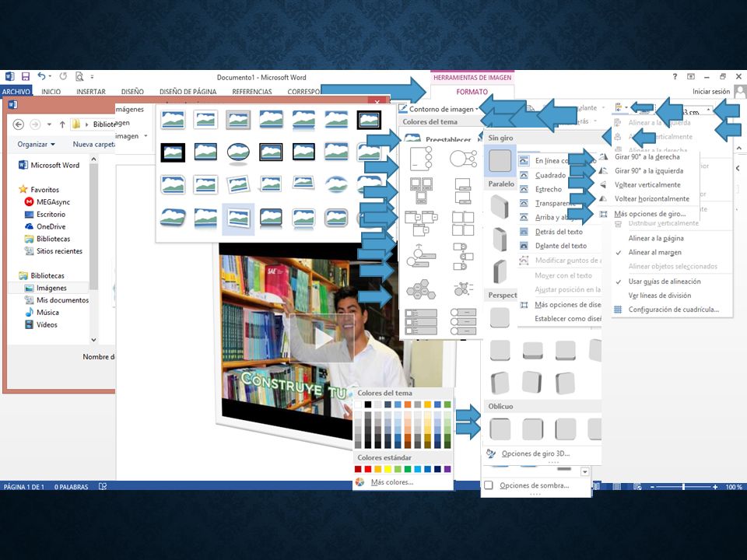Choose 'Voltear verticalmente'
This screenshot has width=747, height=560.
tap(648, 185)
